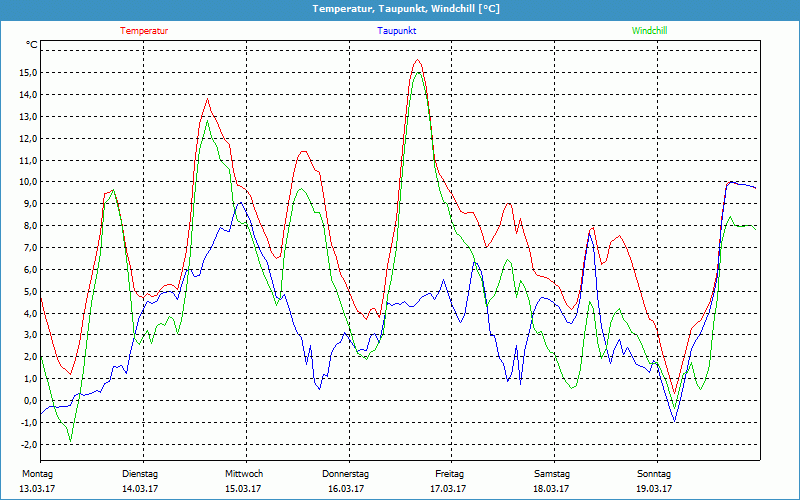Click the 2,0 y-axis value
Image resolution: width=800 pixels, height=500 pixels.
[31, 357]
